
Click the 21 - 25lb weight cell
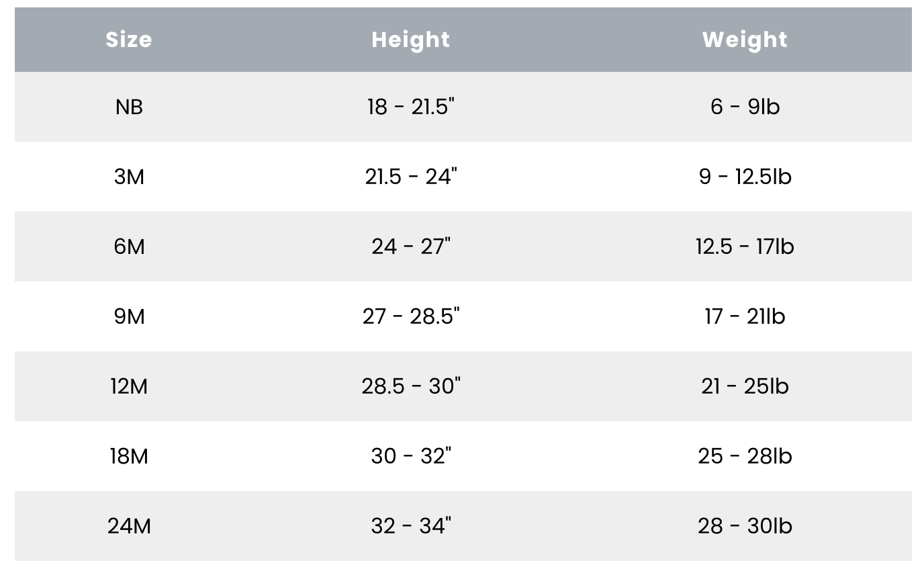745,386
